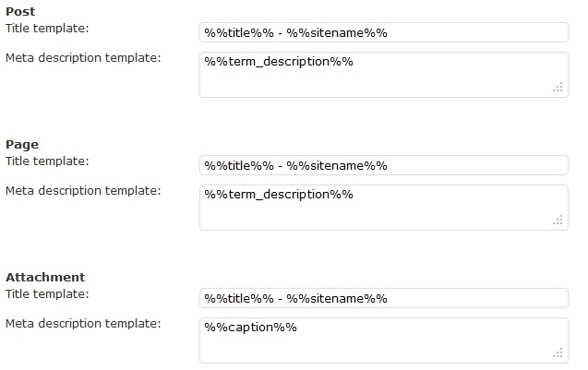Click the 'Title template:' label under Post
Screen dimensions: 588x370
tap(47, 28)
